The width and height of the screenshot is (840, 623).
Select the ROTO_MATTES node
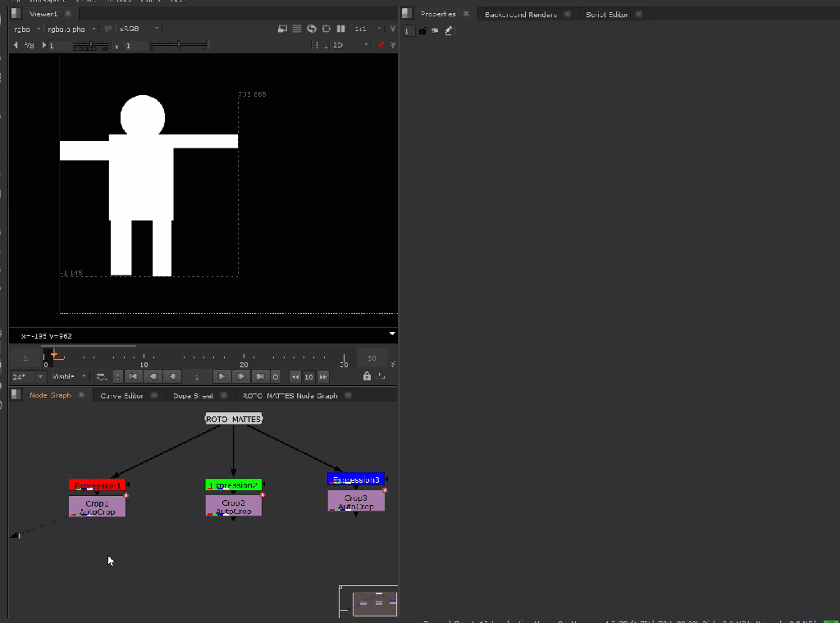[x=233, y=419]
